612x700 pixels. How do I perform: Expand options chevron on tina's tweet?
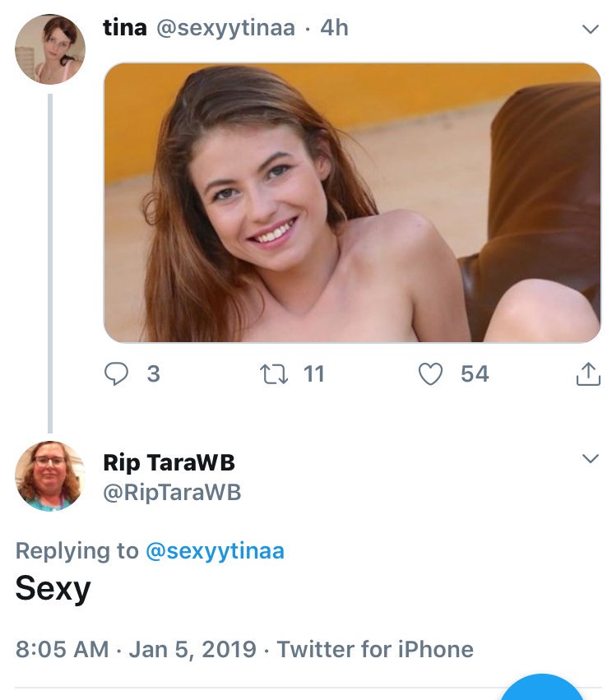(590, 30)
